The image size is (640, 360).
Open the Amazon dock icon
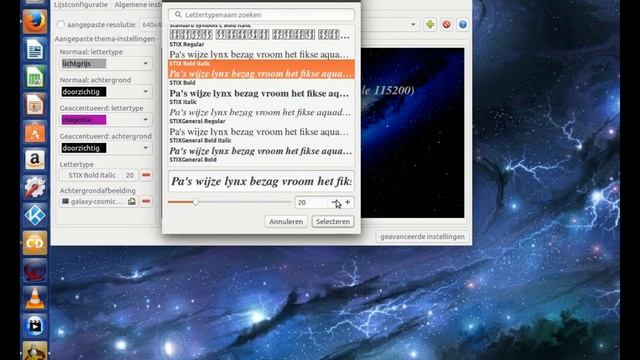tap(35, 160)
